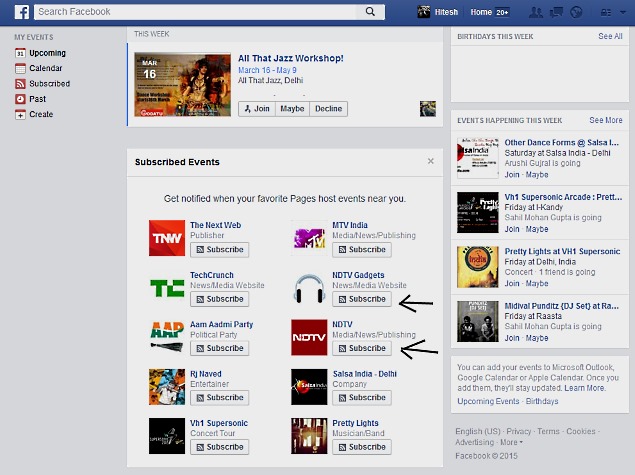
Task: Subscribe to Pretty Lights
Action: [x=362, y=447]
